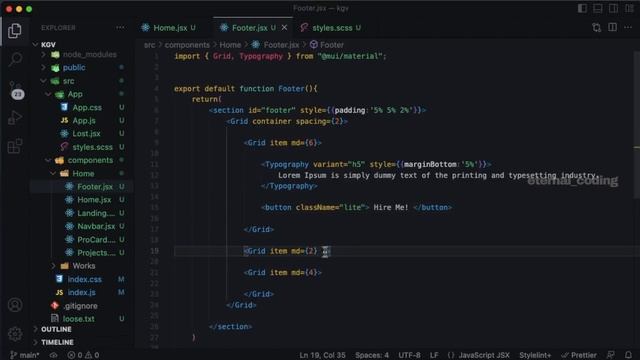
Task: Collapse the App folder
Action: [x=48, y=94]
